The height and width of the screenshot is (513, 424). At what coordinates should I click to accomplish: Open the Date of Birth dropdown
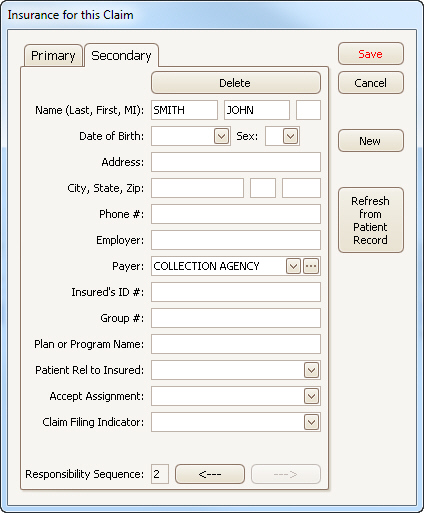pos(222,136)
